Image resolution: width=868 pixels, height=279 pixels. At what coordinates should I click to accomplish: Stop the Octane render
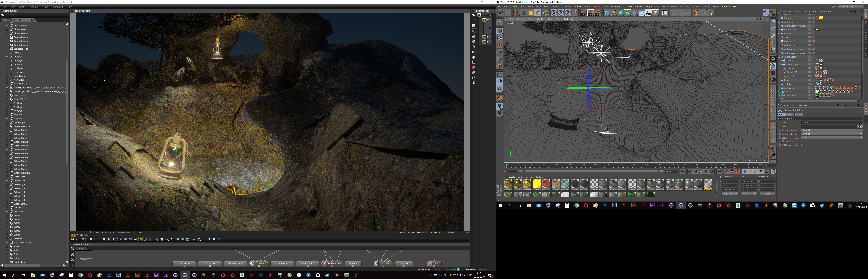[91, 239]
